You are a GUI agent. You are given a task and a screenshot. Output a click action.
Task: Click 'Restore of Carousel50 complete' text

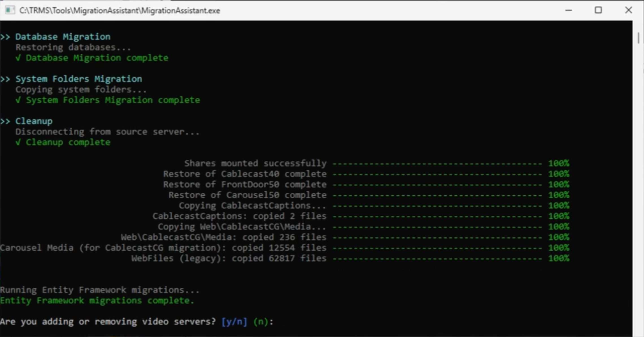(x=247, y=195)
